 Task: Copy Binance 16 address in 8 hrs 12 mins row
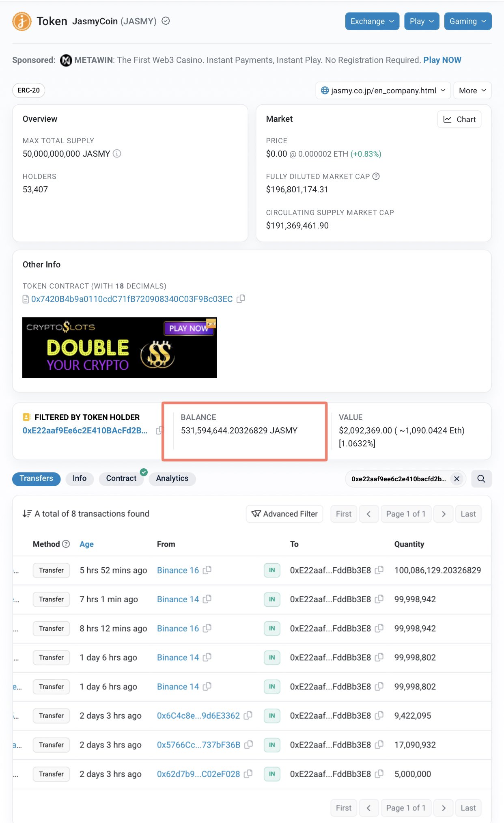click(207, 628)
